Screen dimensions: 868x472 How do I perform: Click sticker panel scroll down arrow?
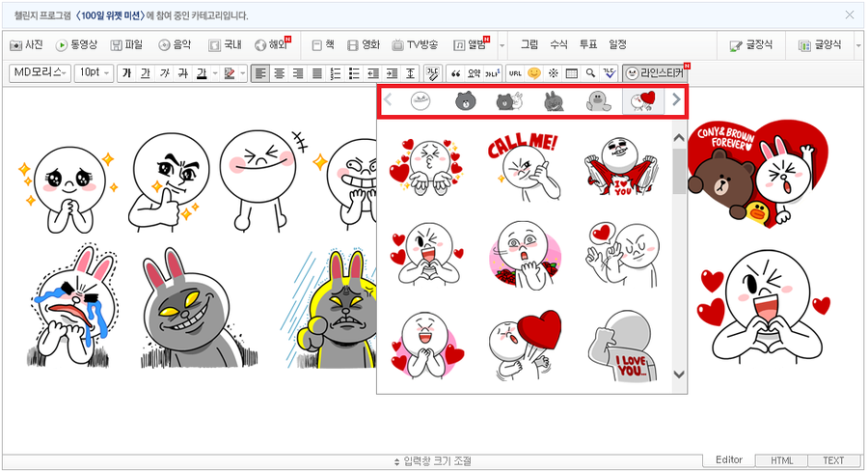tap(679, 375)
